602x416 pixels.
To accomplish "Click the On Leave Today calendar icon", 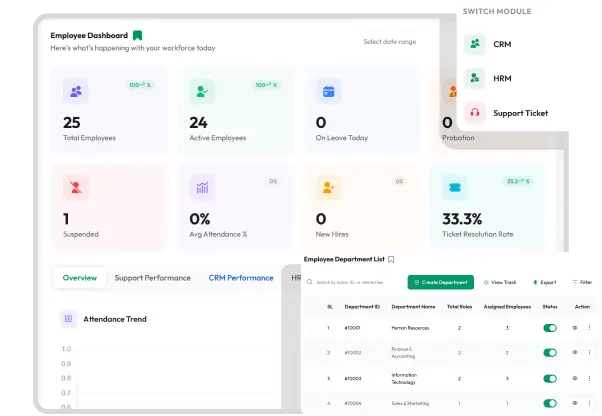I will pyautogui.click(x=328, y=91).
